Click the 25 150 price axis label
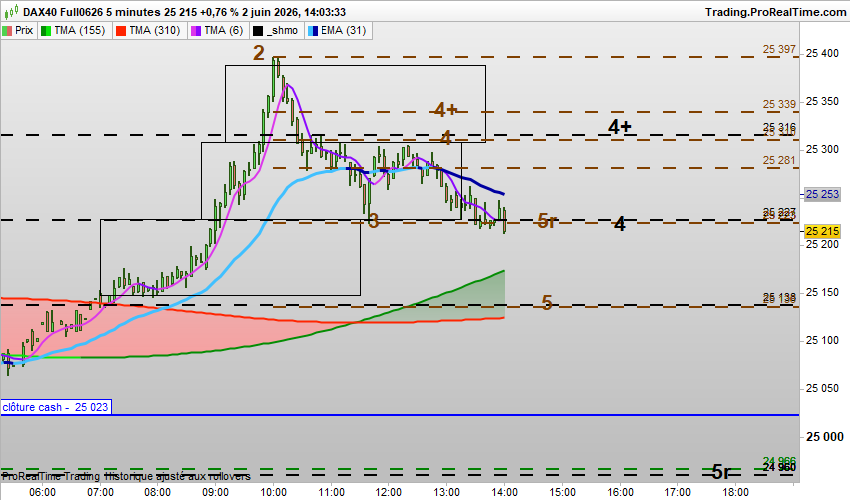 click(822, 292)
